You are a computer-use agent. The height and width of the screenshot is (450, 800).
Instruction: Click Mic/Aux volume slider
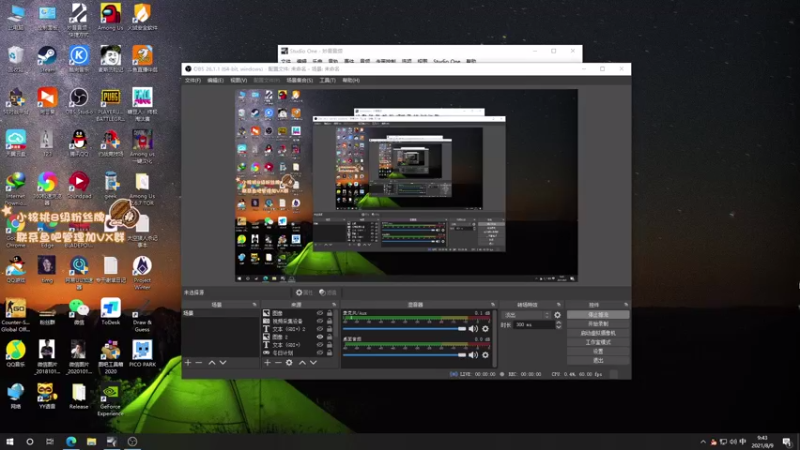[404, 329]
